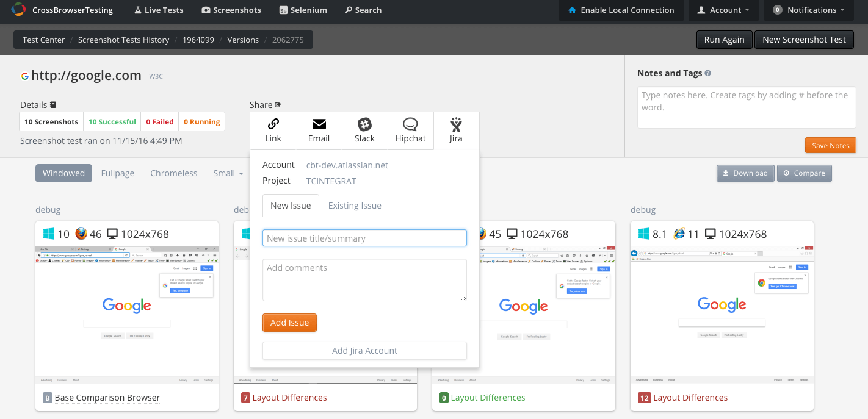Open the 0 Layout Differences link
The height and width of the screenshot is (419, 868).
488,398
